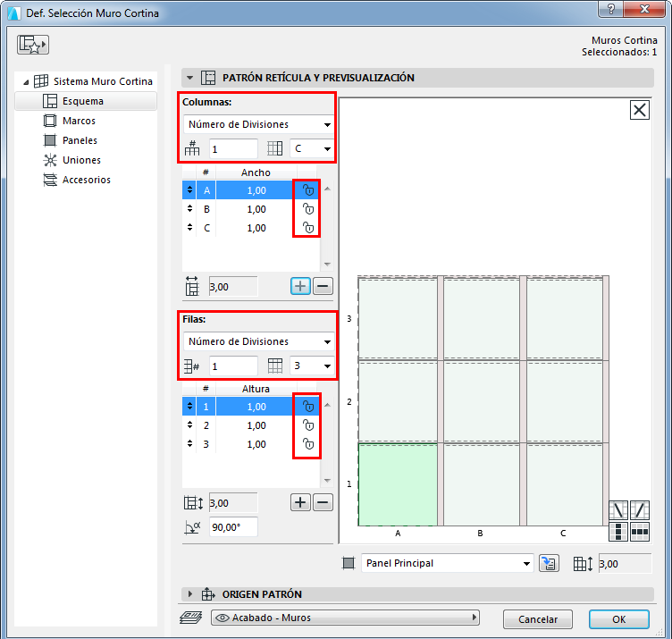This screenshot has width=672, height=639.
Task: Add a new column with plus button
Action: (300, 286)
